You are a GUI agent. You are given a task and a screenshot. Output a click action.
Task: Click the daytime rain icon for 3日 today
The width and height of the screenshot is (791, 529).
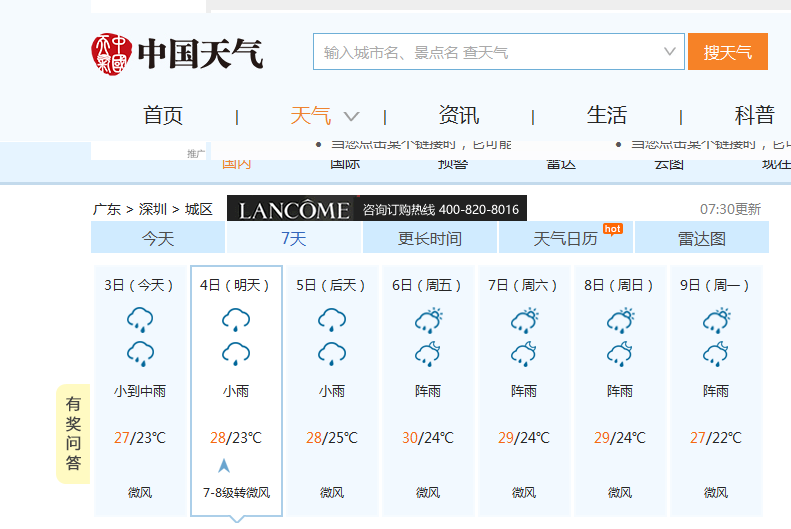(x=140, y=320)
